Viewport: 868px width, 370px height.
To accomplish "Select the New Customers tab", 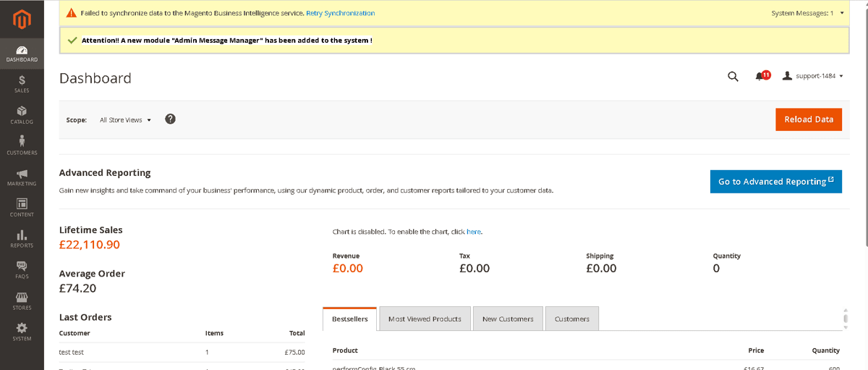I will click(508, 319).
